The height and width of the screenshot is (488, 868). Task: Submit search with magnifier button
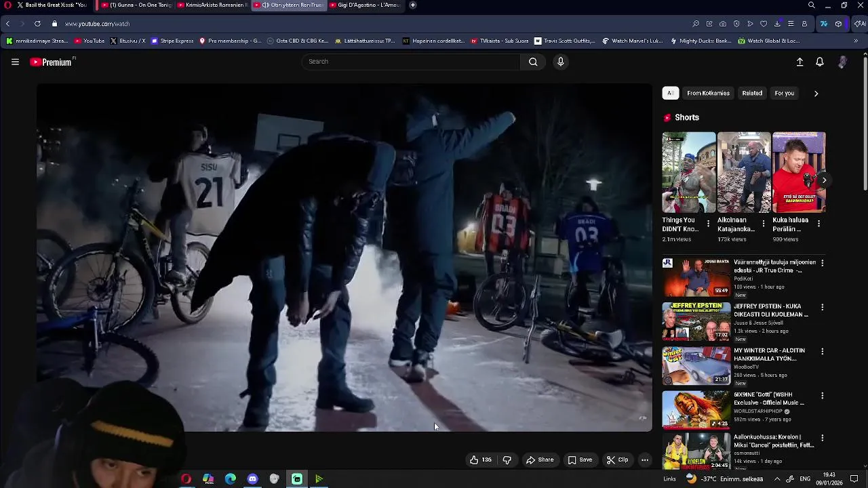point(533,62)
